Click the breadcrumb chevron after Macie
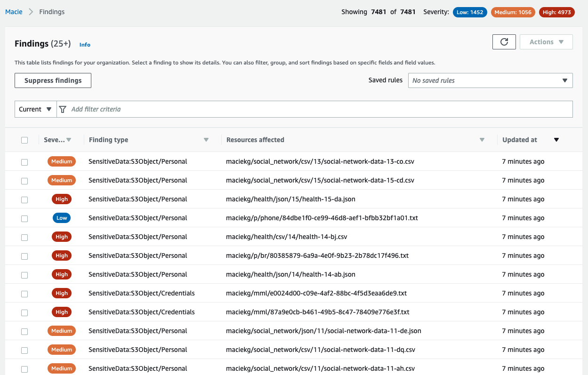Image resolution: width=588 pixels, height=375 pixels. (x=31, y=12)
